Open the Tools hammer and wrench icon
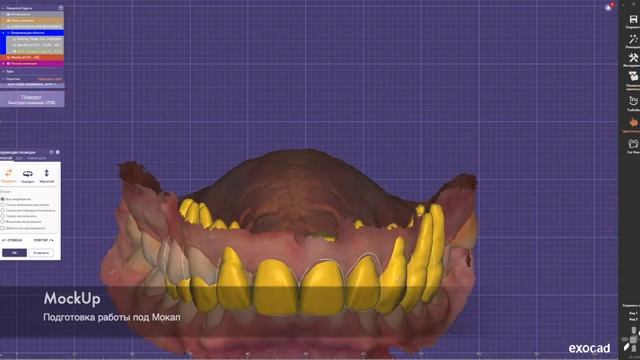The width and height of the screenshot is (640, 360). [x=633, y=58]
